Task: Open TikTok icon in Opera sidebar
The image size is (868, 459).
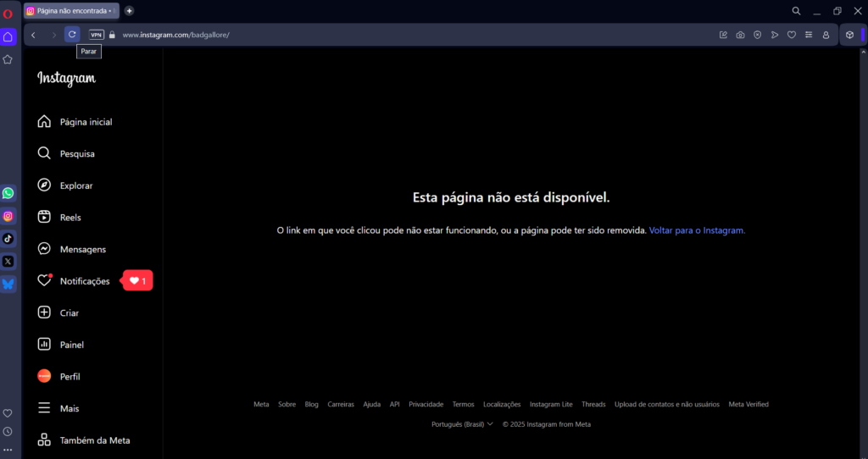Action: coord(8,239)
